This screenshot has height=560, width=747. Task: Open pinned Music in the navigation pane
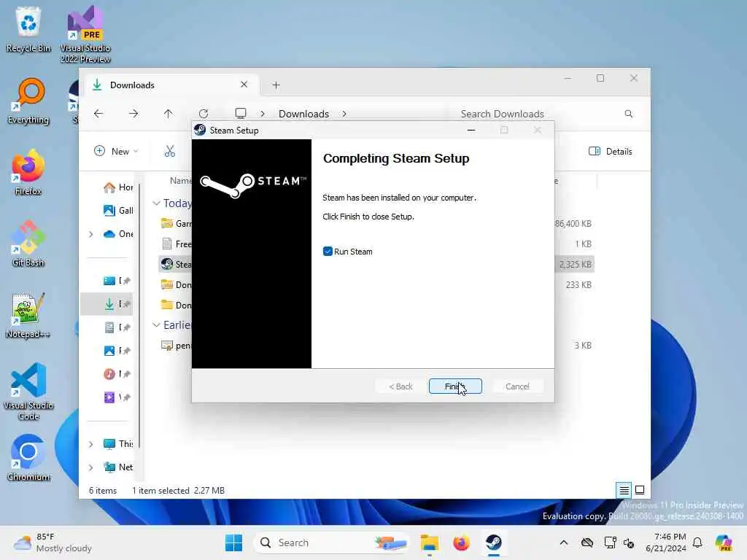(x=117, y=374)
